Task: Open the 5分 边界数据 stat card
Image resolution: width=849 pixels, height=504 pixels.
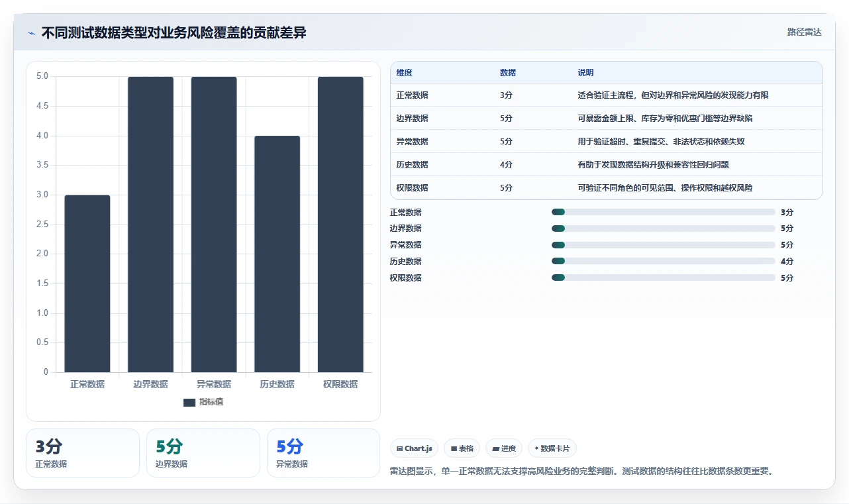Action: click(203, 453)
